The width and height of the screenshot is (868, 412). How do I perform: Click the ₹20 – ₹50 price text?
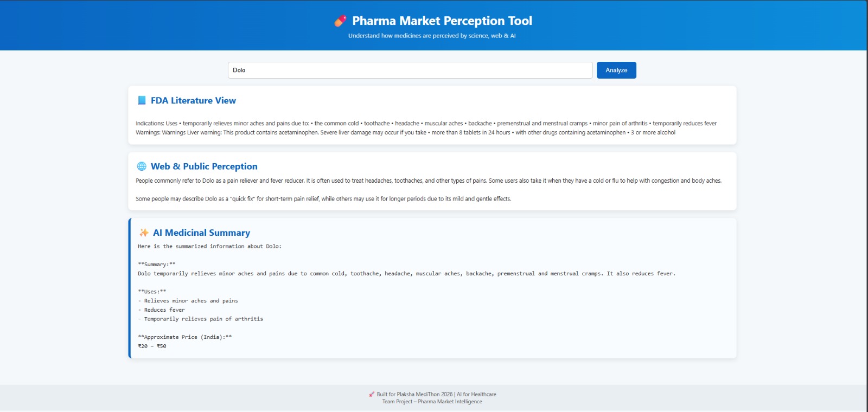point(152,346)
